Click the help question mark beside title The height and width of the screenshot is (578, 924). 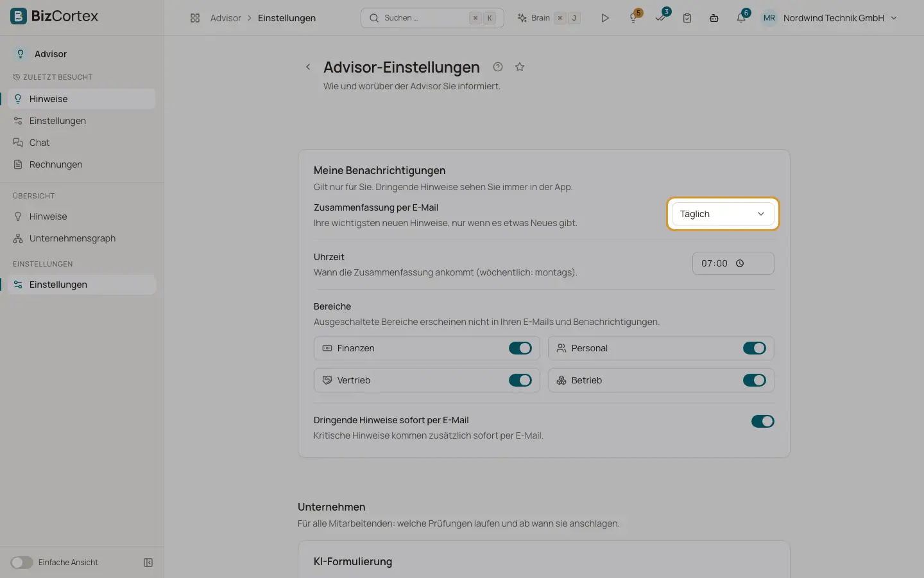point(498,67)
